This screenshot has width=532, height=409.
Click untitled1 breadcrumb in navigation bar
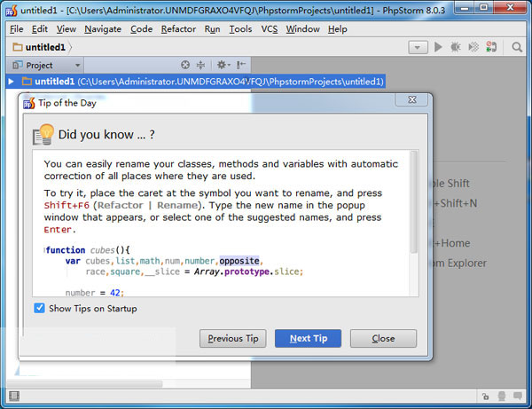pyautogui.click(x=45, y=47)
